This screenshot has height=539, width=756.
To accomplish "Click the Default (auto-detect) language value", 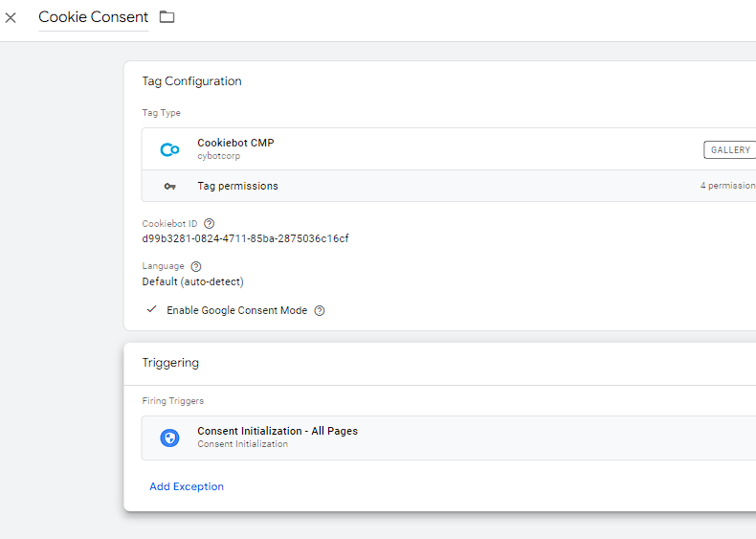I will pos(192,281).
